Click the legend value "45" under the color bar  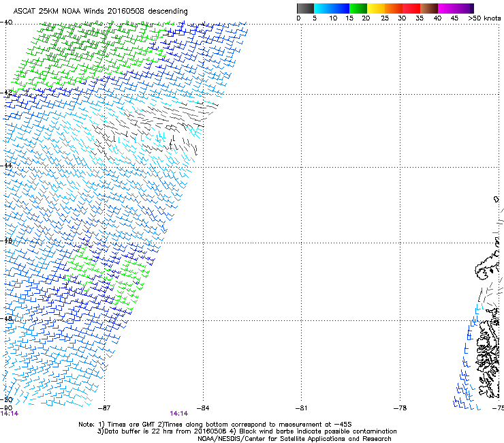click(x=454, y=18)
